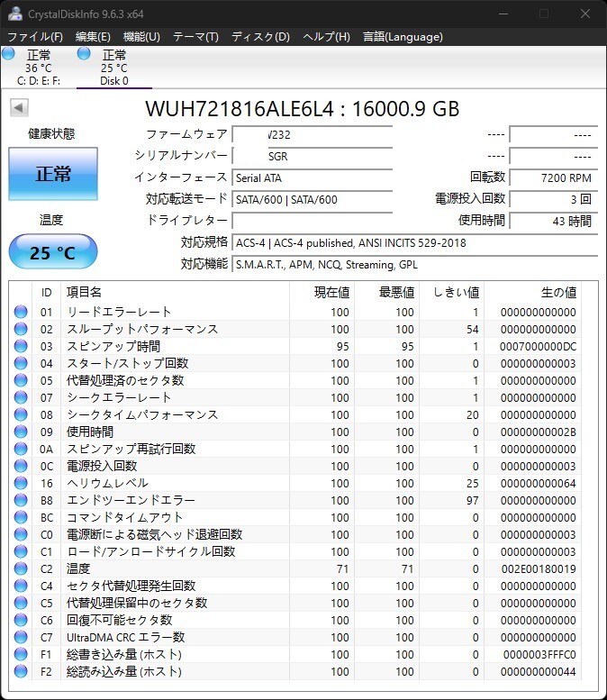Click the disk model title WUH721816ALE6L4
This screenshot has width=607, height=700.
[240, 108]
